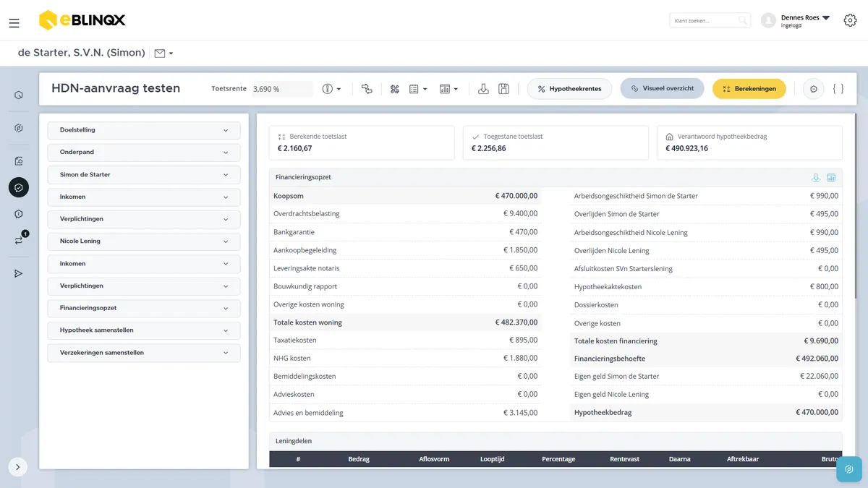Expand the Doelstelling section
868x488 pixels.
(x=144, y=130)
